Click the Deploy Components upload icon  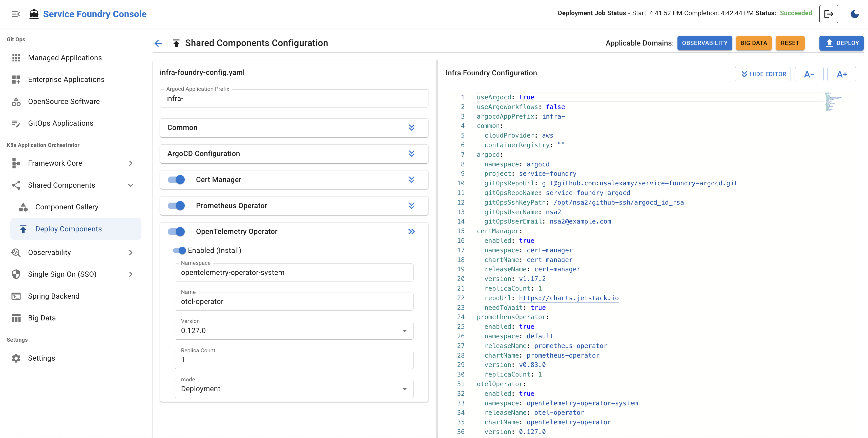tap(23, 229)
